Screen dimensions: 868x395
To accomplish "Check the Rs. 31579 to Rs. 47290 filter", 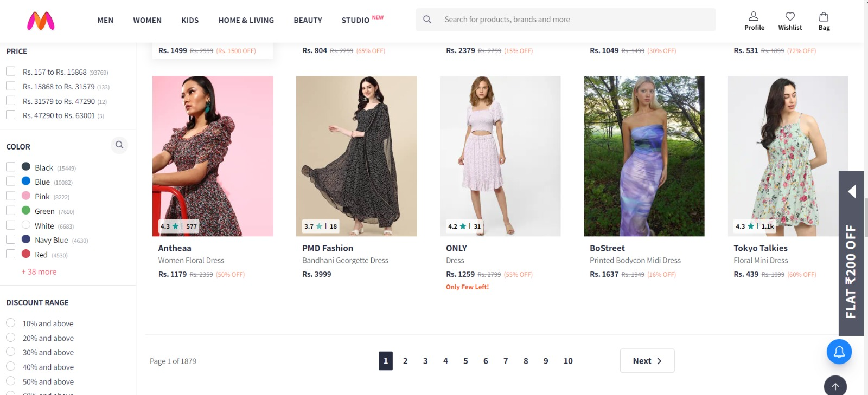I will 10,101.
